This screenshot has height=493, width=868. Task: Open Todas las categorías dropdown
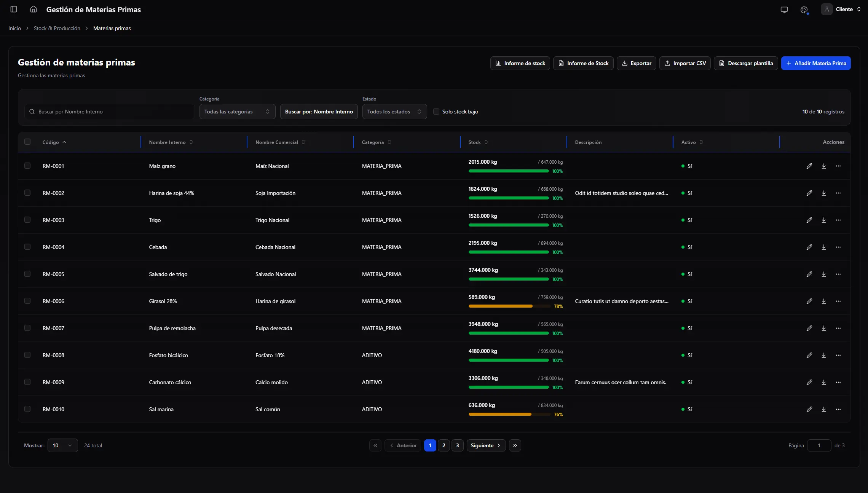[237, 112]
